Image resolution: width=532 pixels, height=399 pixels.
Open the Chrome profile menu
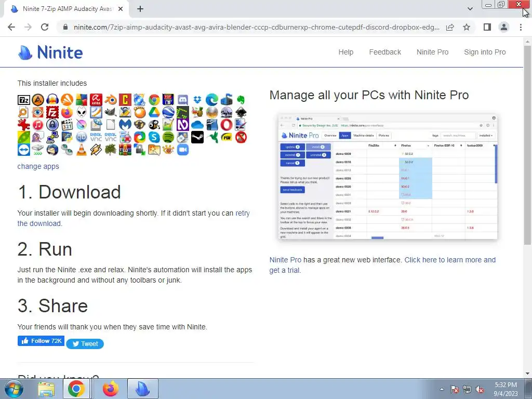tap(504, 27)
